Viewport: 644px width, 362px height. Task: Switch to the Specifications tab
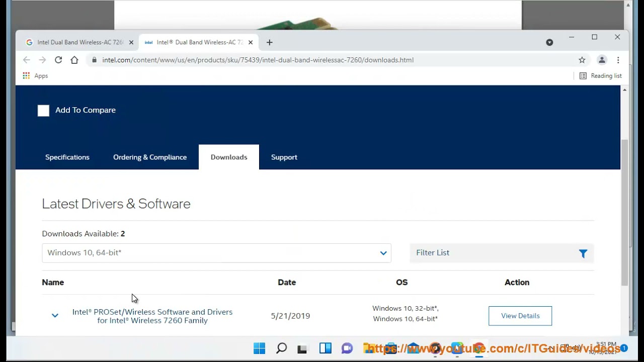(67, 157)
